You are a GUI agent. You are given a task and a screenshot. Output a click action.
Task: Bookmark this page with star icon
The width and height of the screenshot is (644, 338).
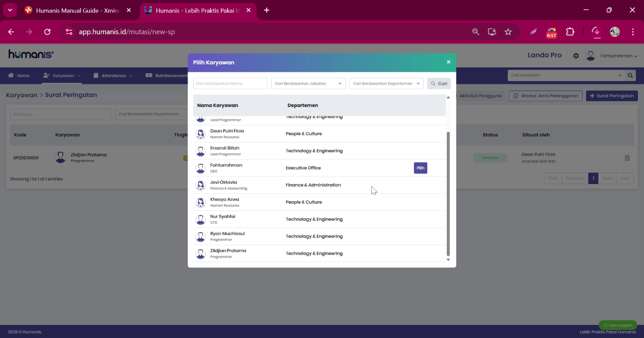(x=508, y=32)
